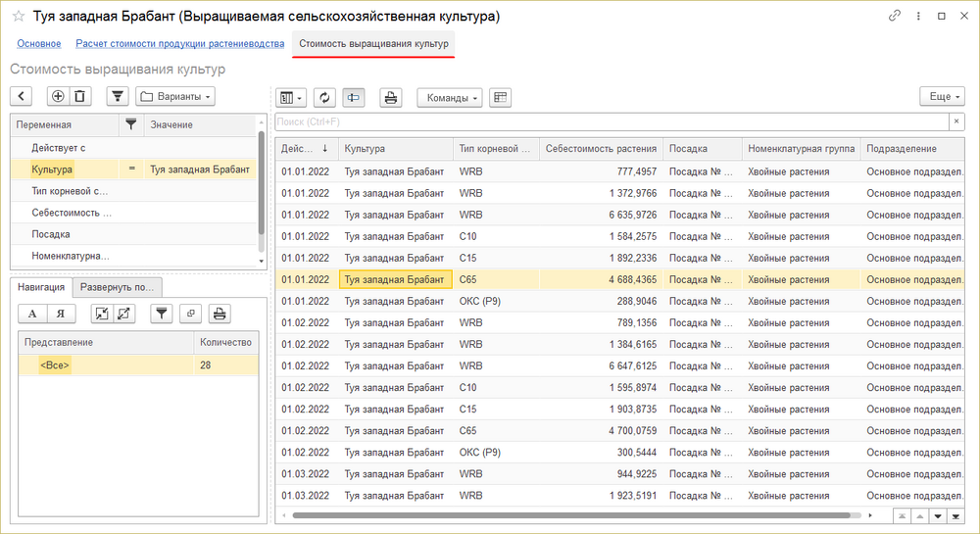
Task: Add the form to favorites with the star
Action: tap(18, 17)
